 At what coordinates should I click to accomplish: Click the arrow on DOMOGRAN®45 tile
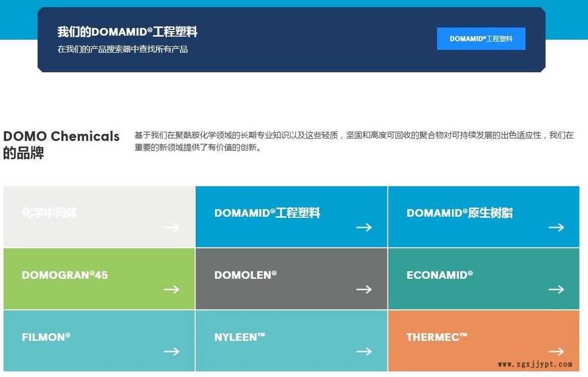click(x=171, y=289)
